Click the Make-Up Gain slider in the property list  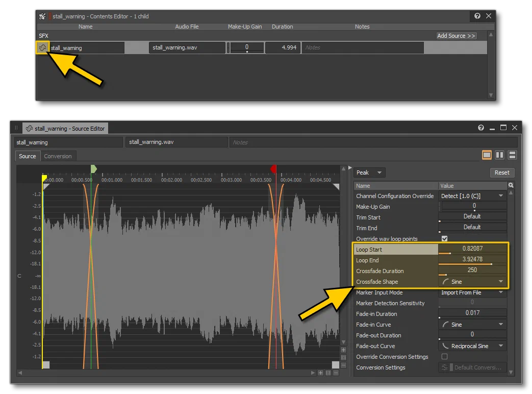pyautogui.click(x=474, y=206)
